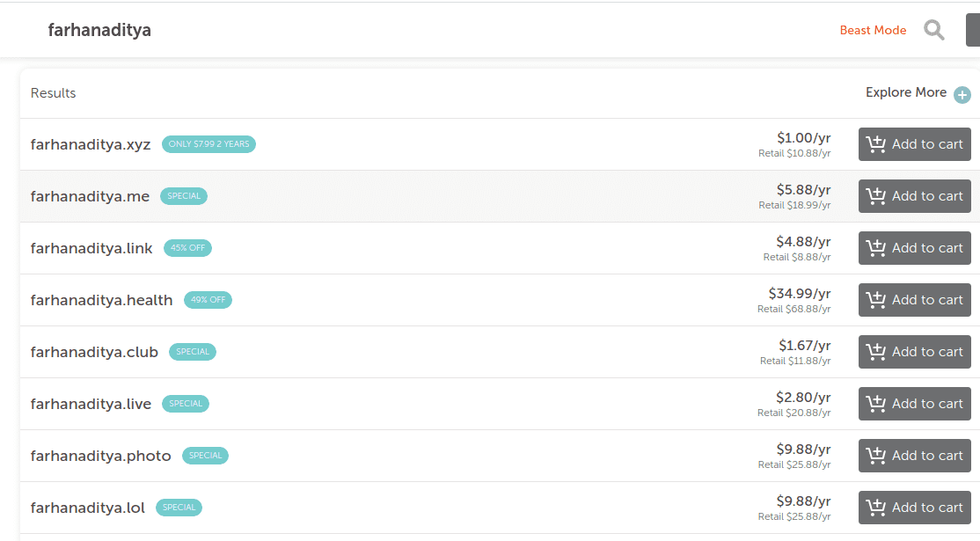Click the ONLY $7.99 2 YEARS badge

208,144
